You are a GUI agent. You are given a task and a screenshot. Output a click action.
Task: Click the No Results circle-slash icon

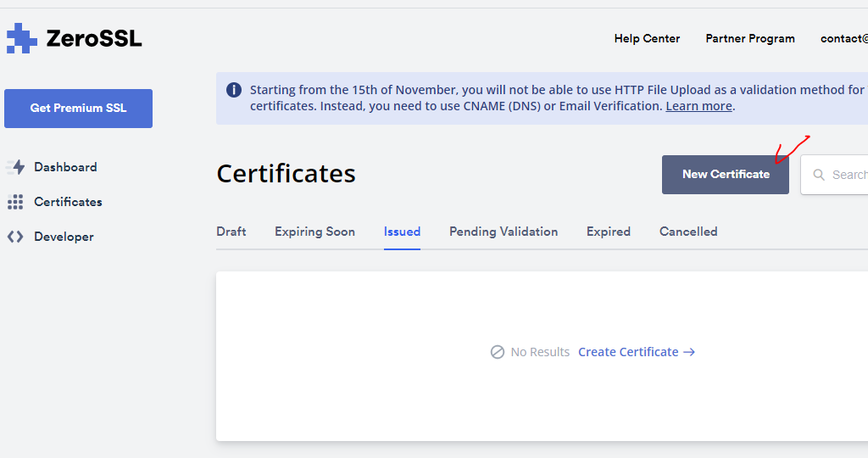point(497,352)
